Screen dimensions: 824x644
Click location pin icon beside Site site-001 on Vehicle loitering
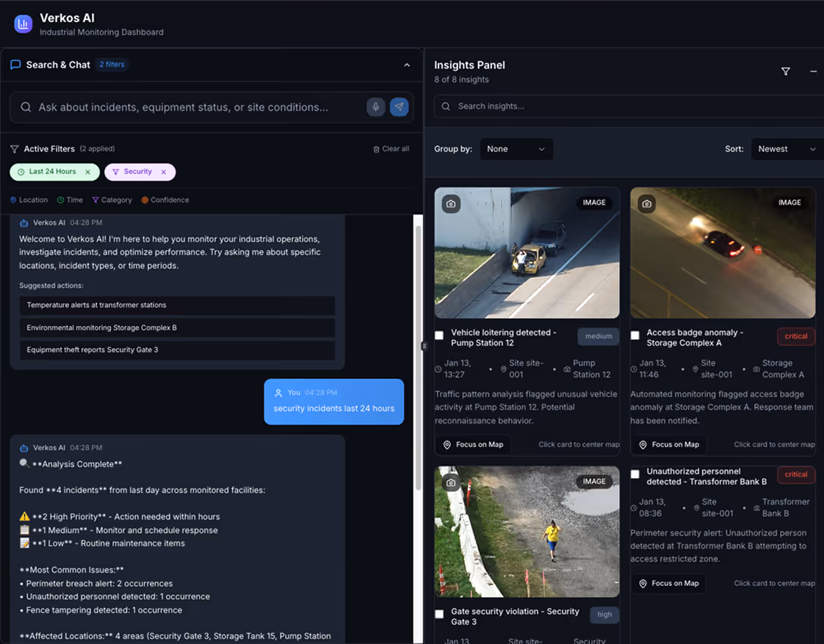504,369
